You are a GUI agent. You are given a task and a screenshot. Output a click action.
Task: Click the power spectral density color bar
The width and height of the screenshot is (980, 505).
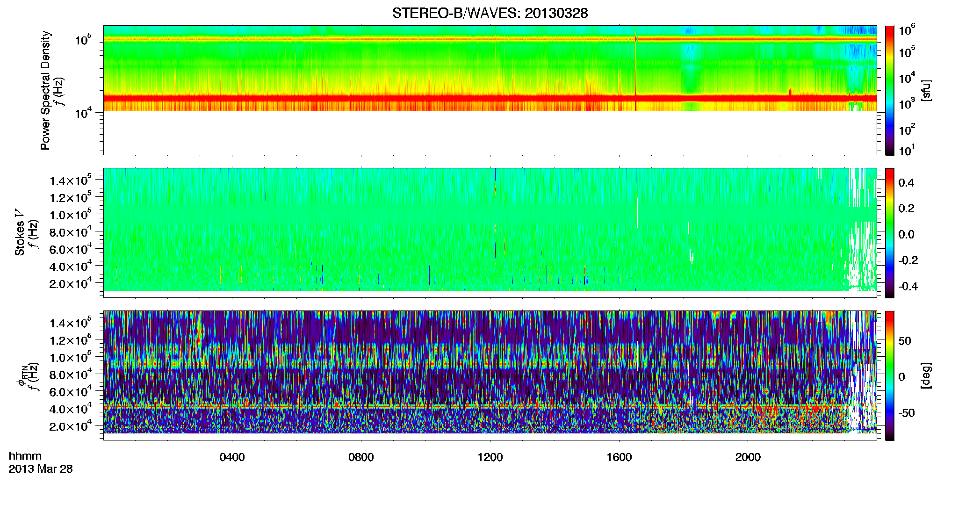(890, 90)
